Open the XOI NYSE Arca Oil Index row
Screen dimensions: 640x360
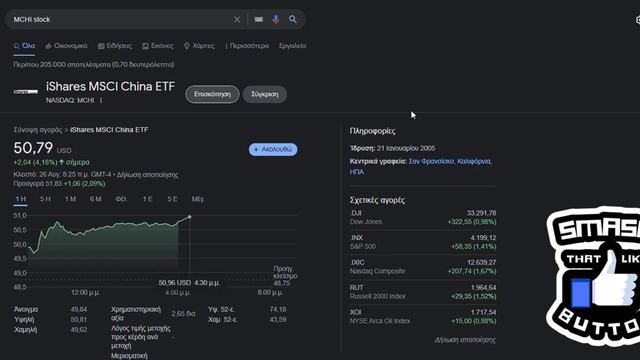tap(423, 317)
